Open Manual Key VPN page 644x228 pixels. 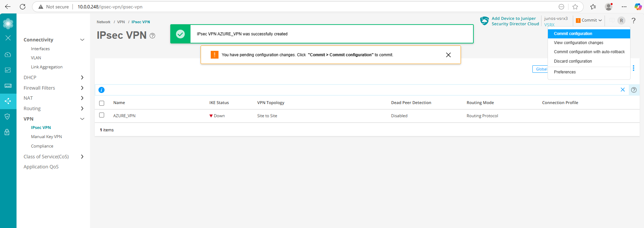(x=47, y=137)
